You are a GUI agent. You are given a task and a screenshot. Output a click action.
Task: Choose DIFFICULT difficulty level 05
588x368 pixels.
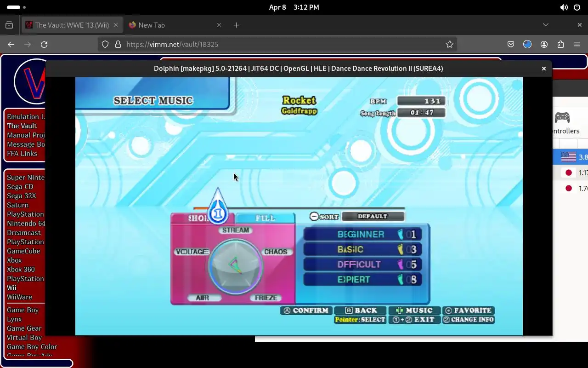(x=363, y=264)
